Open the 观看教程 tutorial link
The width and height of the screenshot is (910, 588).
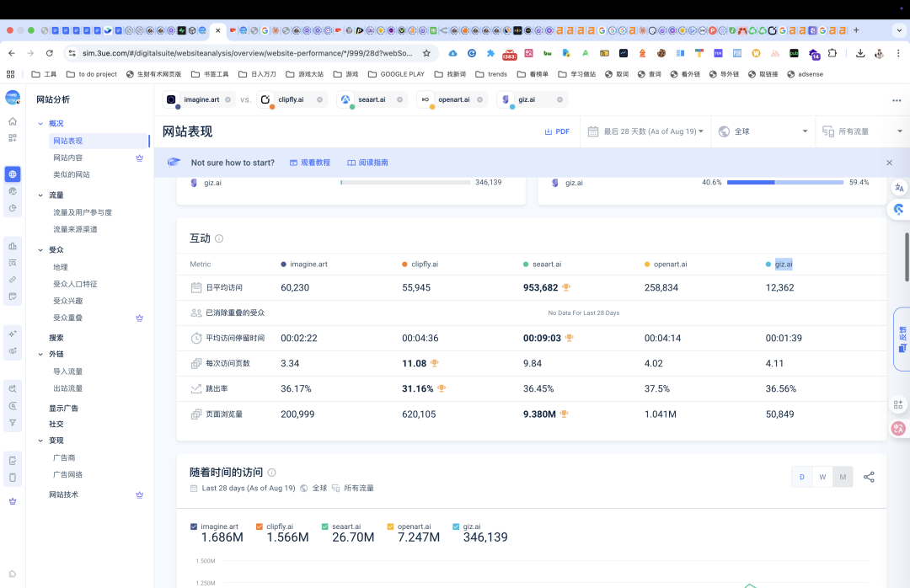tap(310, 163)
